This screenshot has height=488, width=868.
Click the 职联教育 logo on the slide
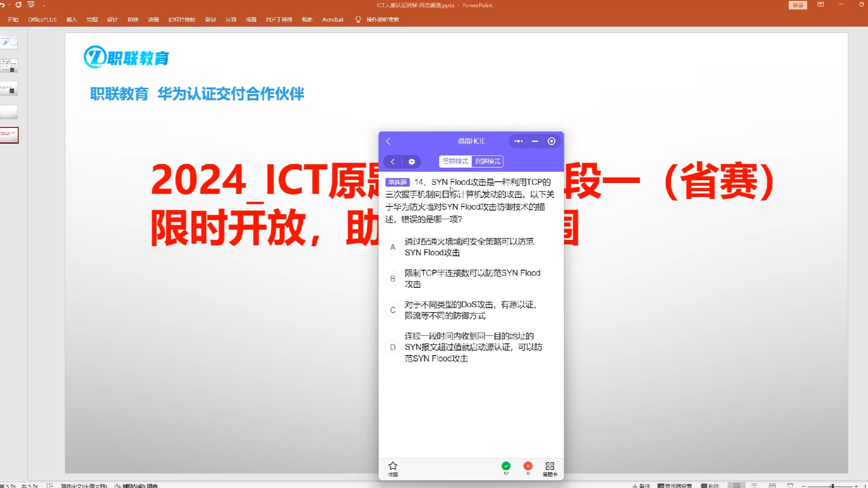point(126,57)
